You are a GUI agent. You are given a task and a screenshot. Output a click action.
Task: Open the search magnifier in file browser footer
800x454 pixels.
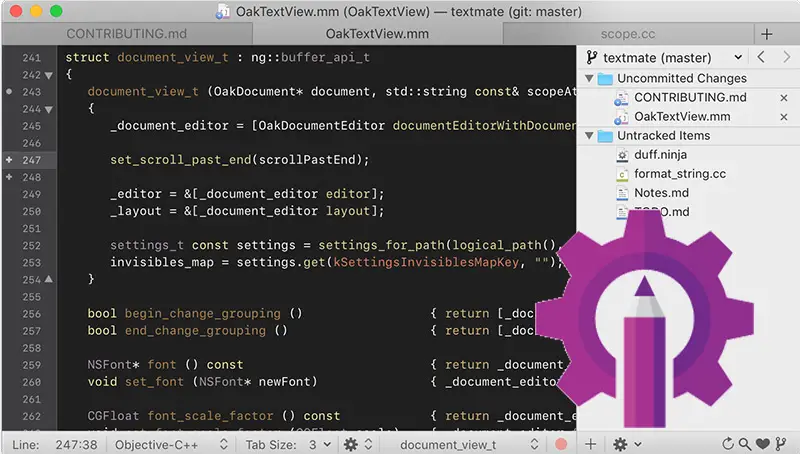point(744,444)
